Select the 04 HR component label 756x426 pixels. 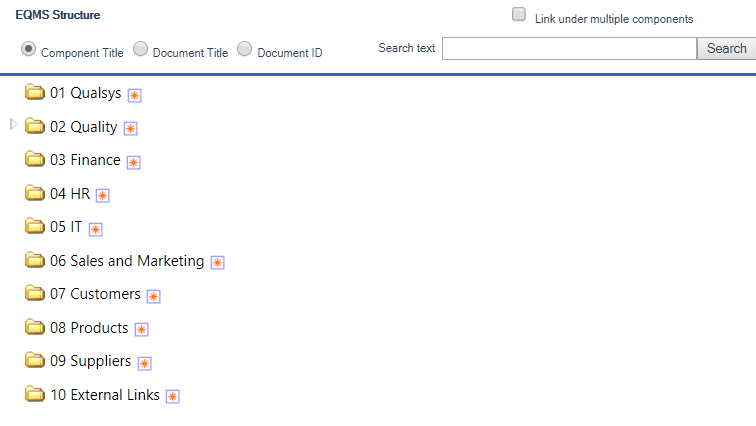click(x=70, y=194)
